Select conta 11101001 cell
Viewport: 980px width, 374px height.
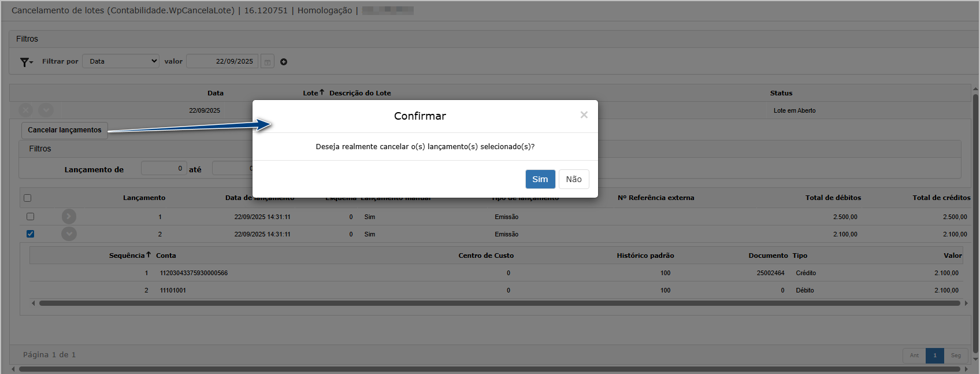tap(173, 290)
